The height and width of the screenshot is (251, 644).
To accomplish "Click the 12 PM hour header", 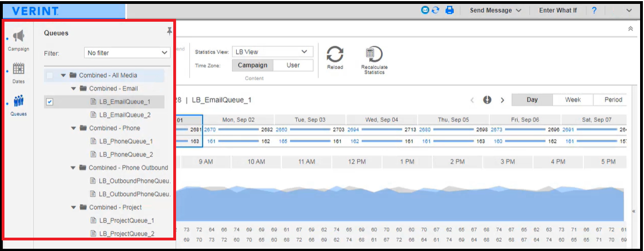I will click(357, 162).
